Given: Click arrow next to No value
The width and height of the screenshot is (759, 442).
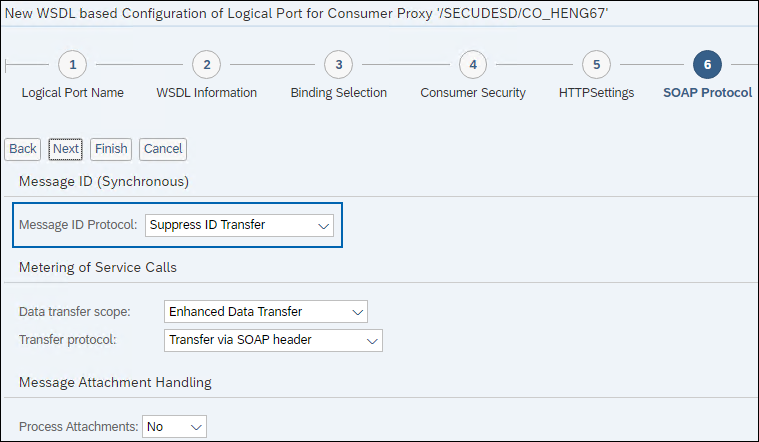Looking at the screenshot, I should click(196, 427).
